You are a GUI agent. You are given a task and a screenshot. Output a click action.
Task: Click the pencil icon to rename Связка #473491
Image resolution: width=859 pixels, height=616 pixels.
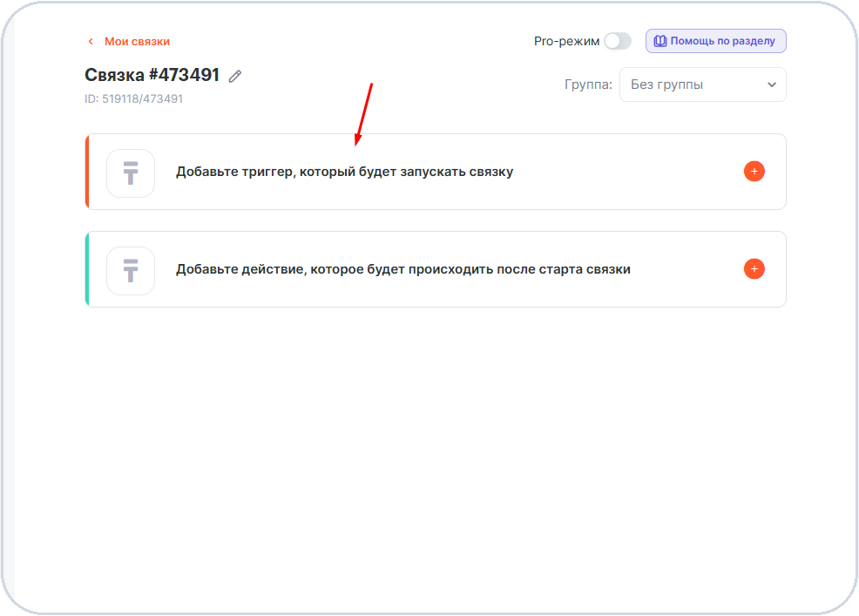point(235,76)
